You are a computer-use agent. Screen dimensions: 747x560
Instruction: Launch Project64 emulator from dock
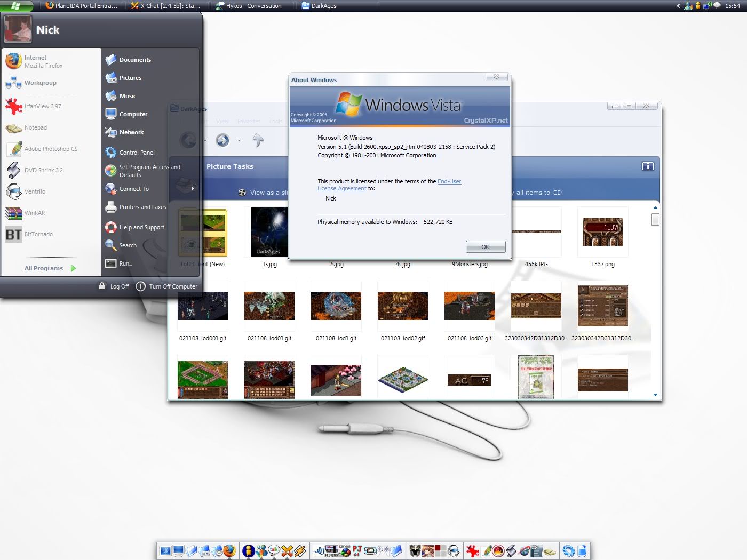[357, 551]
